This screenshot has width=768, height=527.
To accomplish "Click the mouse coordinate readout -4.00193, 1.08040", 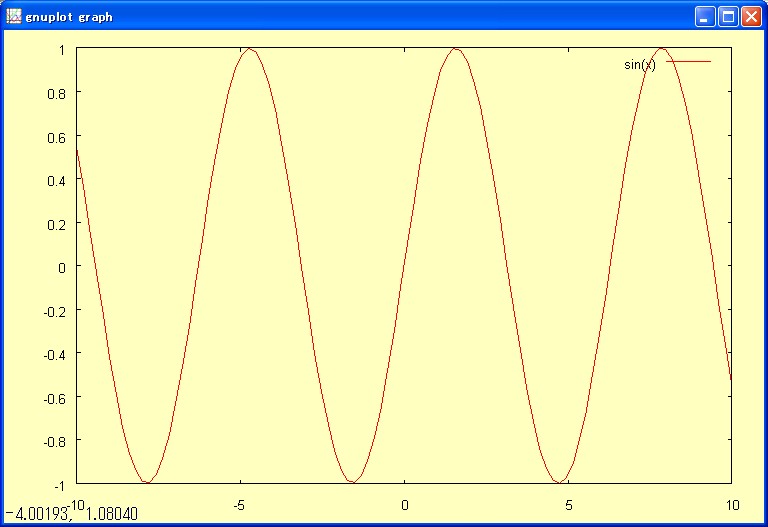I will pyautogui.click(x=72, y=514).
